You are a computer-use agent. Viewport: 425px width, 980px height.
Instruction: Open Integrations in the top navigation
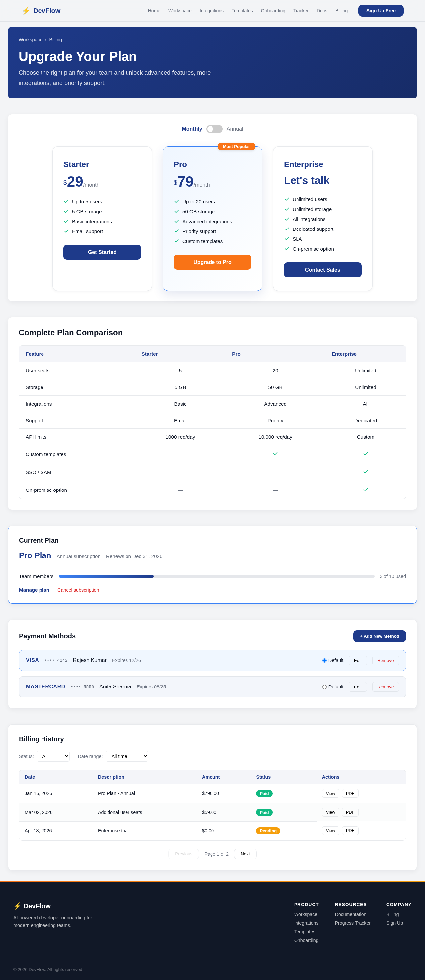212,11
